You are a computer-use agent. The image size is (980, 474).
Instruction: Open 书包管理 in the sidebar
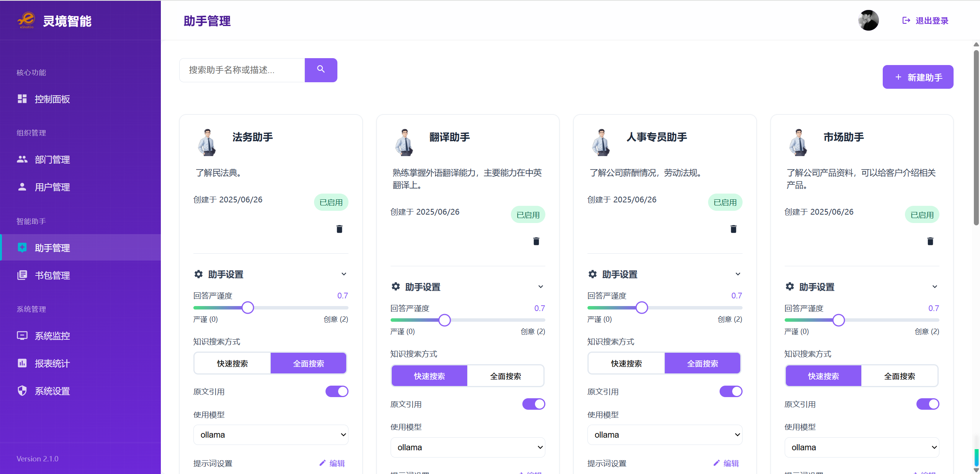pyautogui.click(x=52, y=275)
